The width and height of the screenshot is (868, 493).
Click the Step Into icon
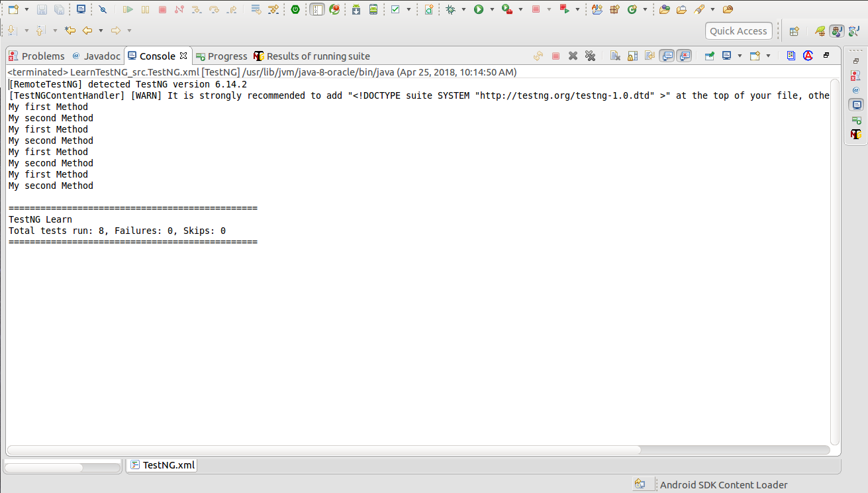click(x=196, y=9)
